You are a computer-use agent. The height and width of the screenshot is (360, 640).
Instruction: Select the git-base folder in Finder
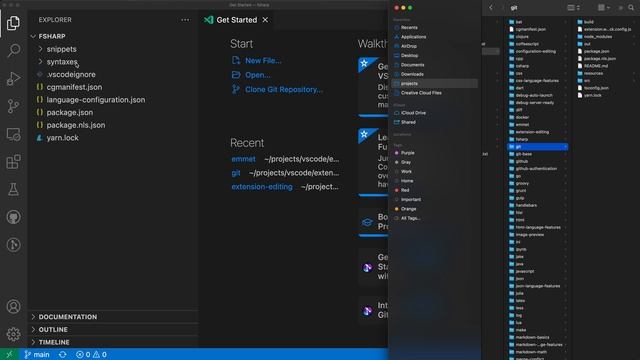click(x=524, y=154)
